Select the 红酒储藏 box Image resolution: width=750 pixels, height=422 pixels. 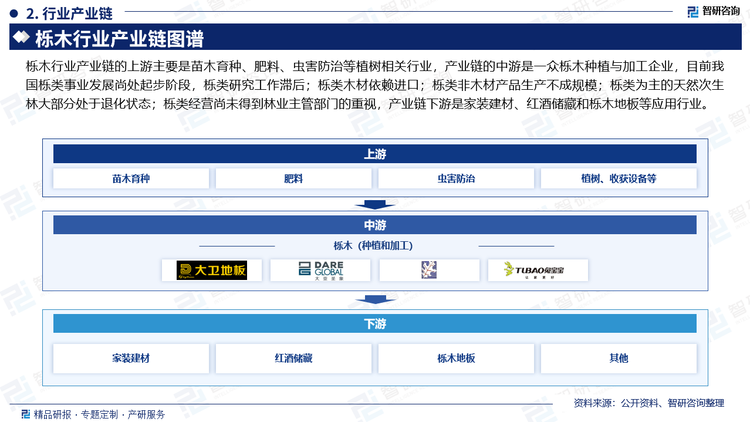(293, 358)
